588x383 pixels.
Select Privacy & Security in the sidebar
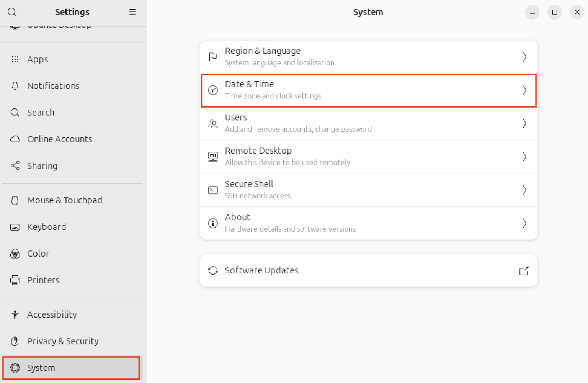click(62, 341)
